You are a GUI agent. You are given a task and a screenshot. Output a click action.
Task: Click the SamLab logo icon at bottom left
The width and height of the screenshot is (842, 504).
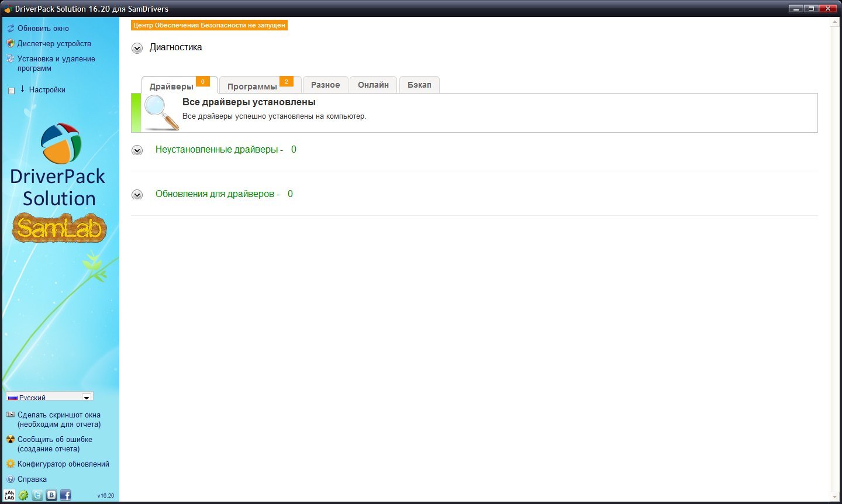coord(9,495)
